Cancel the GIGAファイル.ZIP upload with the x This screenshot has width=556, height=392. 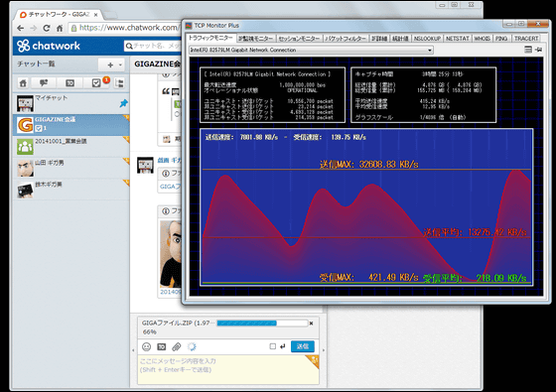(312, 323)
